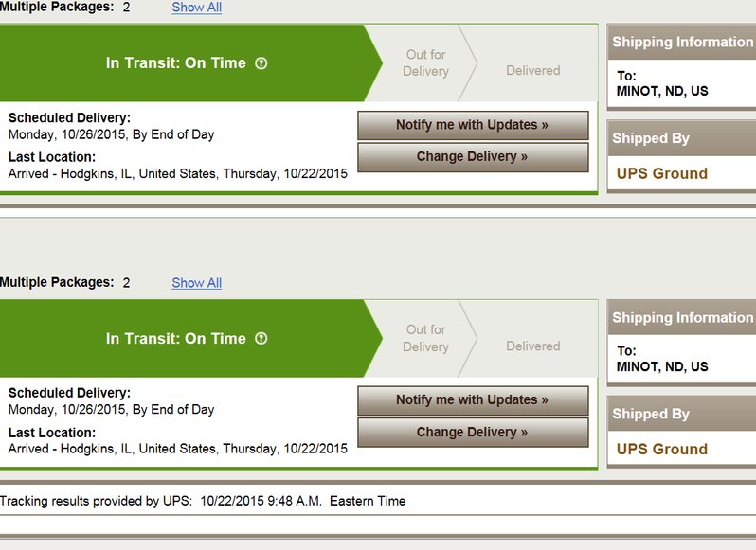
Task: Click the lower UPS Ground service text
Action: pyautogui.click(x=662, y=449)
